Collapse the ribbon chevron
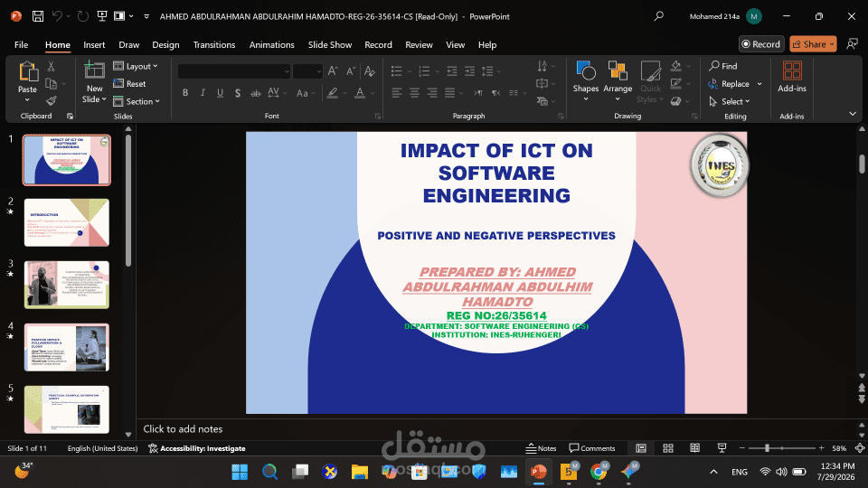868x488 pixels. 853,114
